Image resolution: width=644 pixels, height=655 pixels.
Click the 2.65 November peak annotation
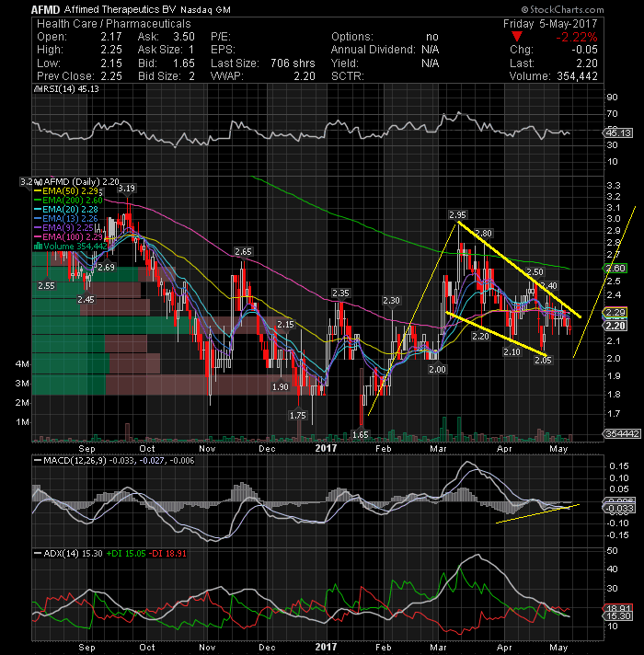243,252
